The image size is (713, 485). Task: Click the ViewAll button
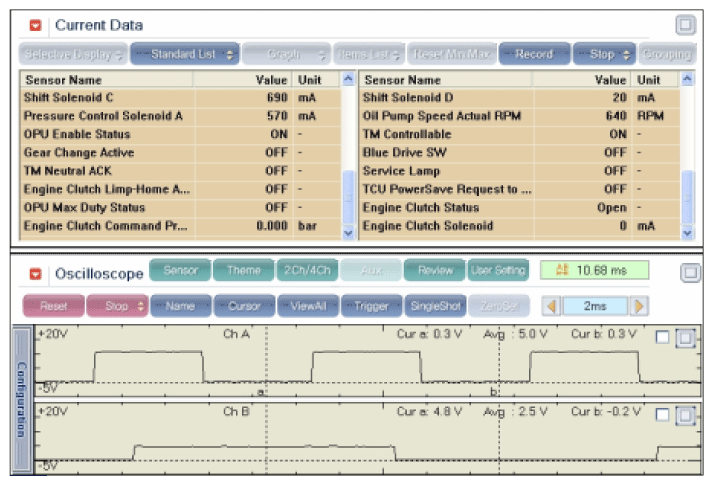click(308, 306)
